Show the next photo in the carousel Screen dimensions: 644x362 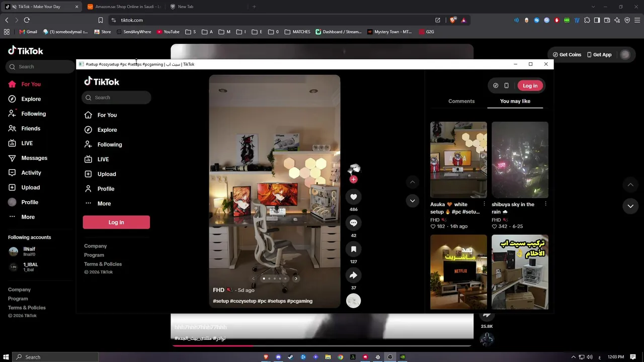point(296,279)
